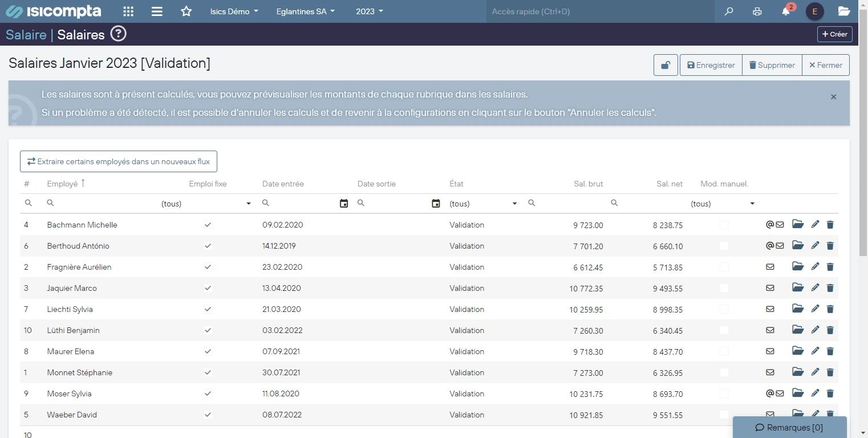The height and width of the screenshot is (438, 868).
Task: Edit Jaquier Marco salary with pencil
Action: click(815, 288)
